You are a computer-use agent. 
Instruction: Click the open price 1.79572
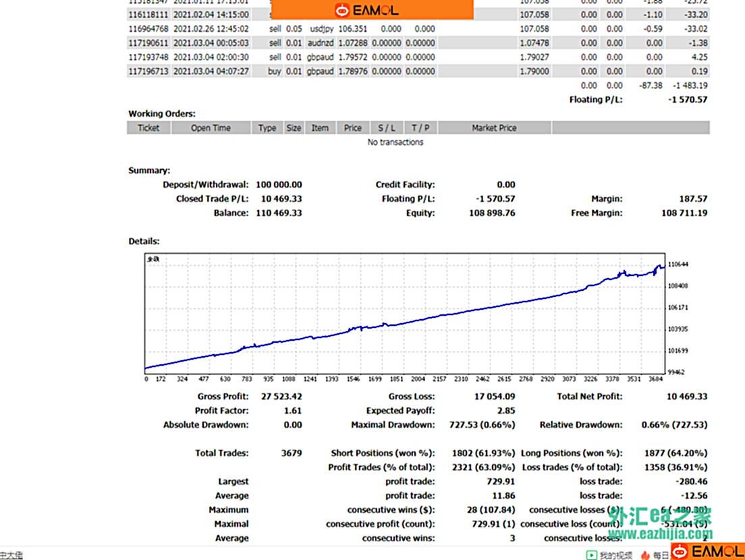(352, 57)
